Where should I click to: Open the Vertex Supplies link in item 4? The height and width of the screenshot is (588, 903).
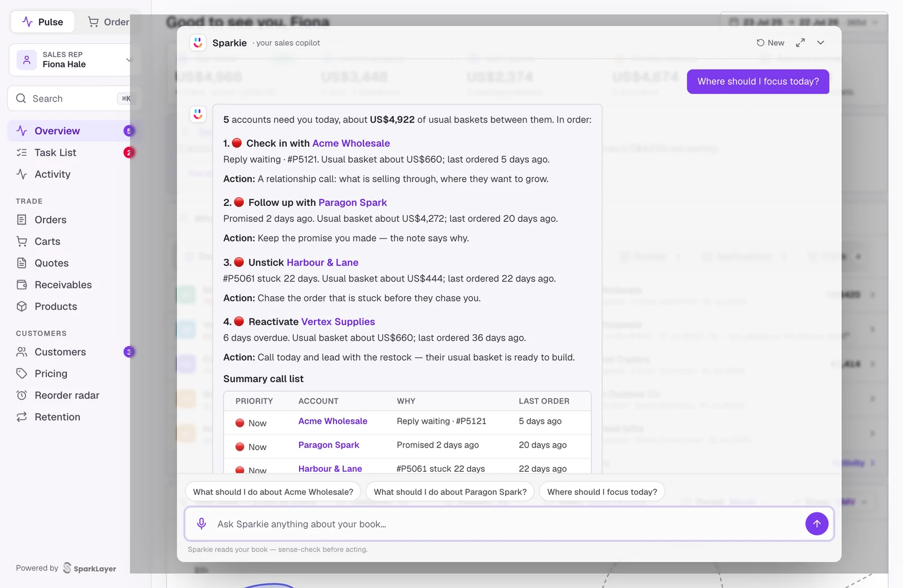pyautogui.click(x=338, y=322)
